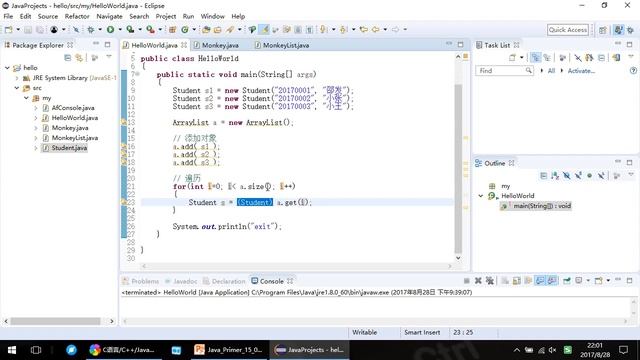Screen dimensions: 640x360
Task: Toggle Hide Static Members in Outline toolbar
Action: click(578, 176)
